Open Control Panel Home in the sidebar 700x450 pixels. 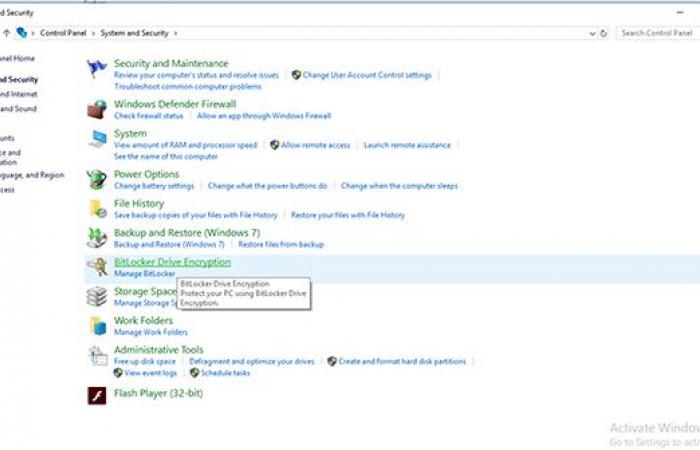(20, 59)
